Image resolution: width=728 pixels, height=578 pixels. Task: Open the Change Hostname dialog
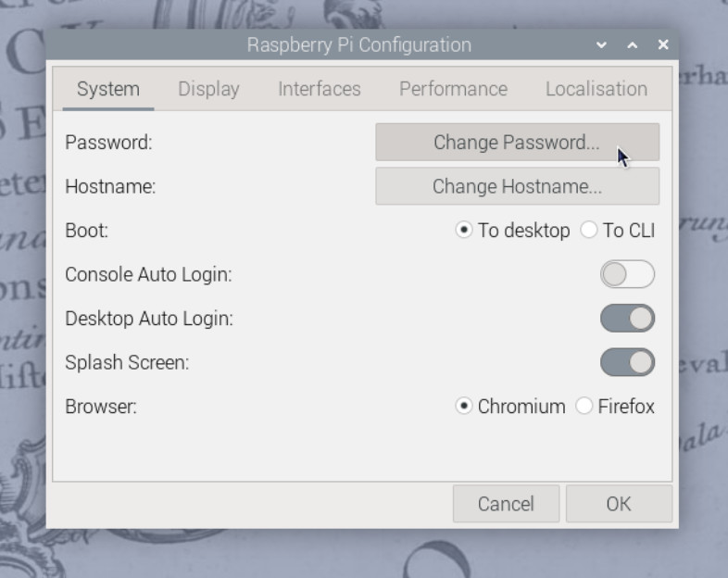tap(517, 186)
